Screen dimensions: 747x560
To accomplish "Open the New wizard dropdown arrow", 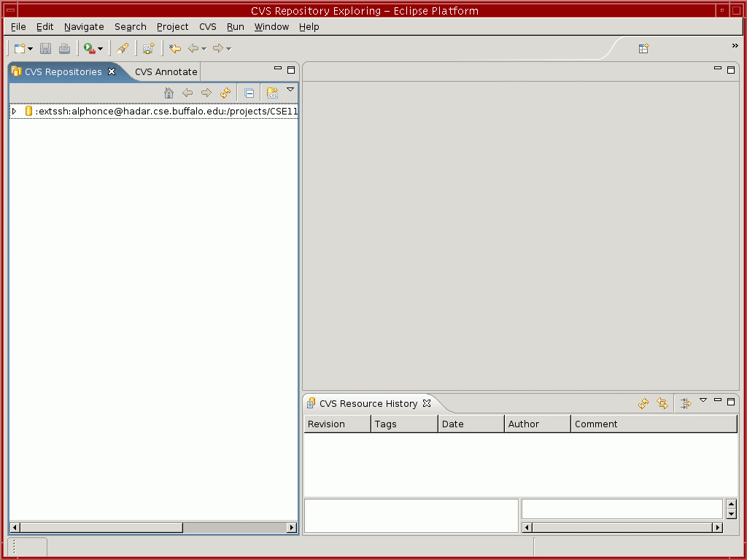I will [30, 49].
